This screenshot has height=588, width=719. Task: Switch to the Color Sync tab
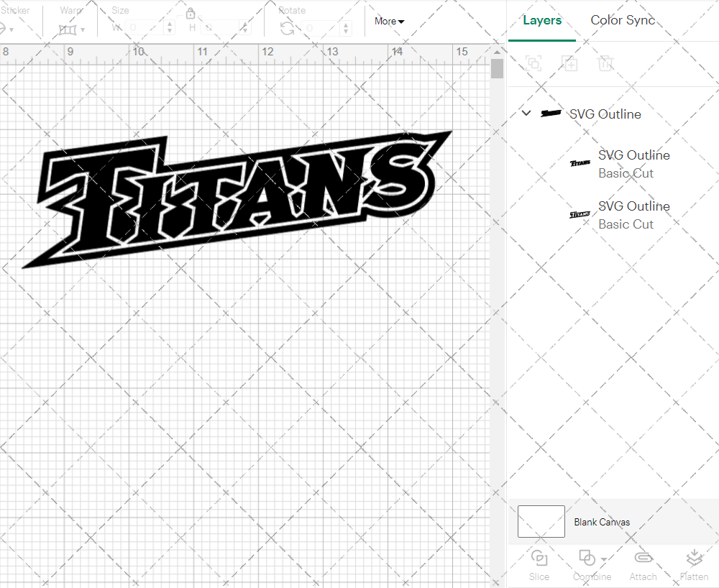[623, 20]
